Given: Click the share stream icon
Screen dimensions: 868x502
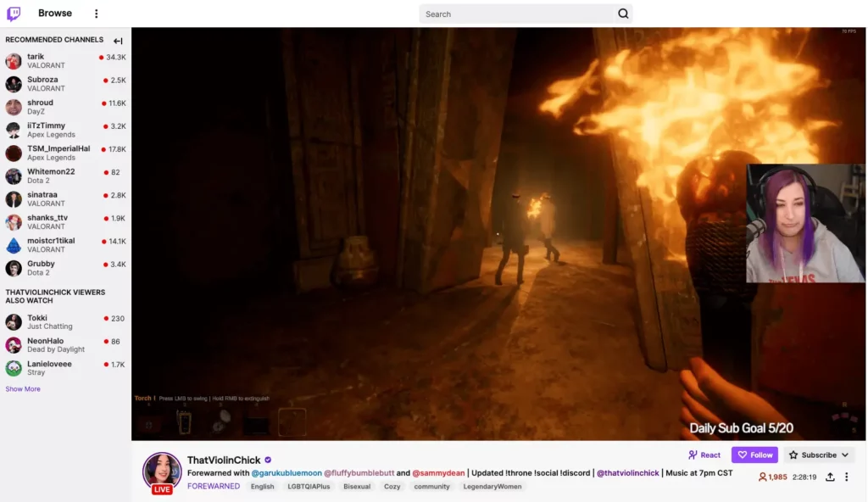Looking at the screenshot, I should 830,477.
